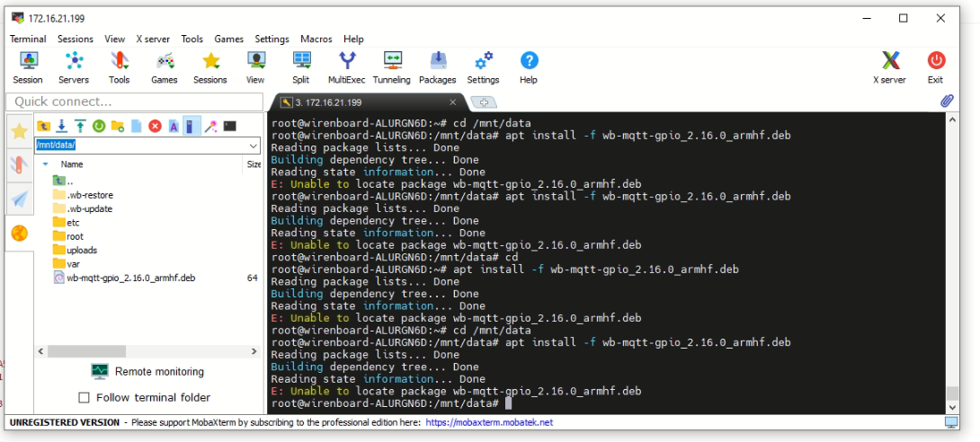
Task: Open the Sessions menu
Action: point(75,39)
